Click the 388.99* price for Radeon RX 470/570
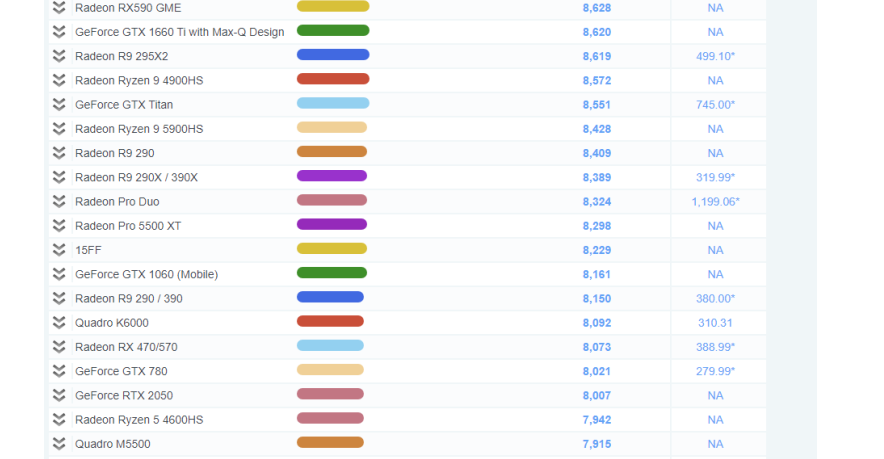The image size is (884, 459). 715,347
